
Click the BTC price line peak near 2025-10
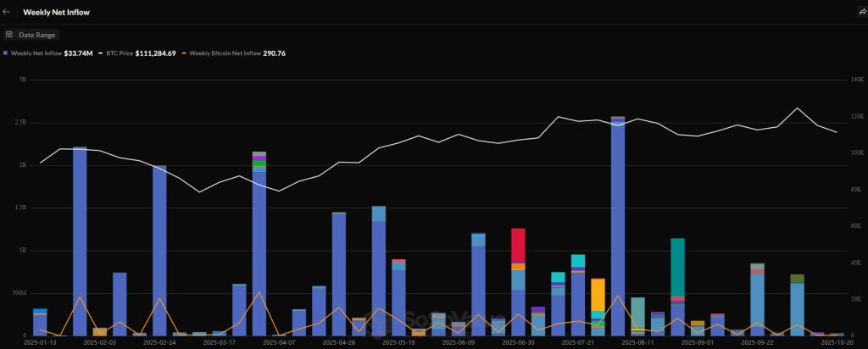click(x=797, y=108)
